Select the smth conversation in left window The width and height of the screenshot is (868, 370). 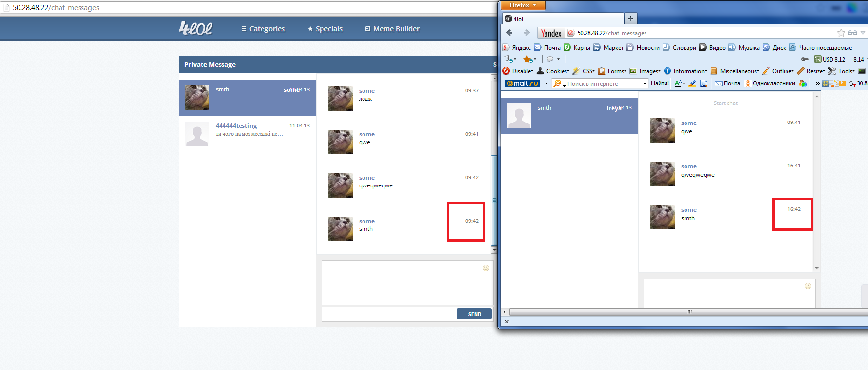coord(247,98)
